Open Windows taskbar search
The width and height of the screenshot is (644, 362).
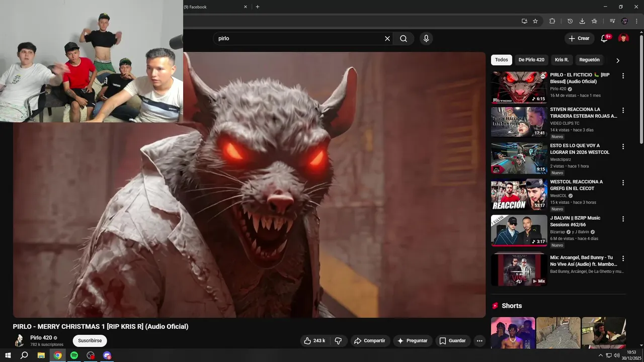click(24, 355)
